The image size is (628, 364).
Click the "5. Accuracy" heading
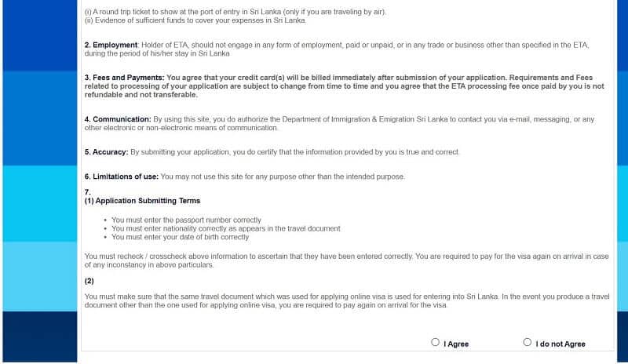pos(106,151)
